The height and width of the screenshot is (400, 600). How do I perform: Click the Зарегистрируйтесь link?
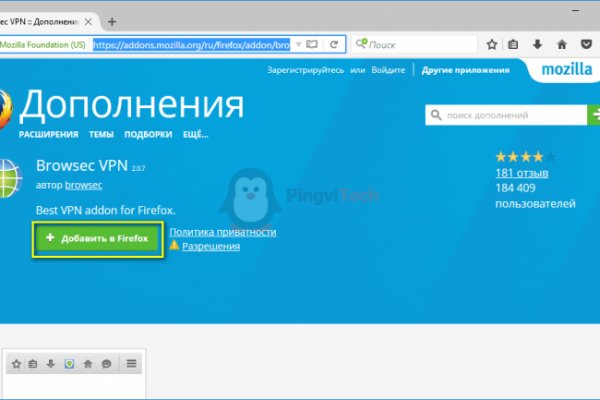tap(306, 71)
